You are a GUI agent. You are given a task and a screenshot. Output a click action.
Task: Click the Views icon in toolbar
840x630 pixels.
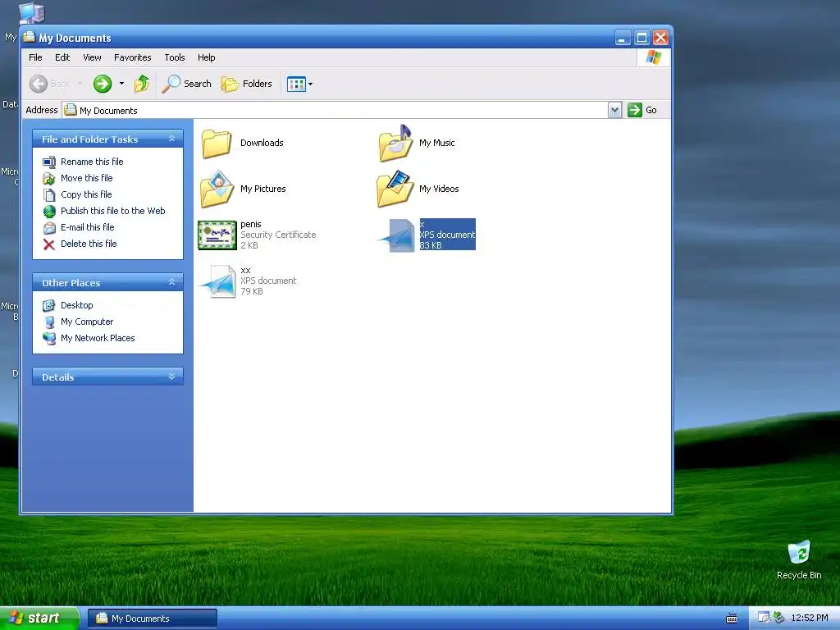(295, 84)
